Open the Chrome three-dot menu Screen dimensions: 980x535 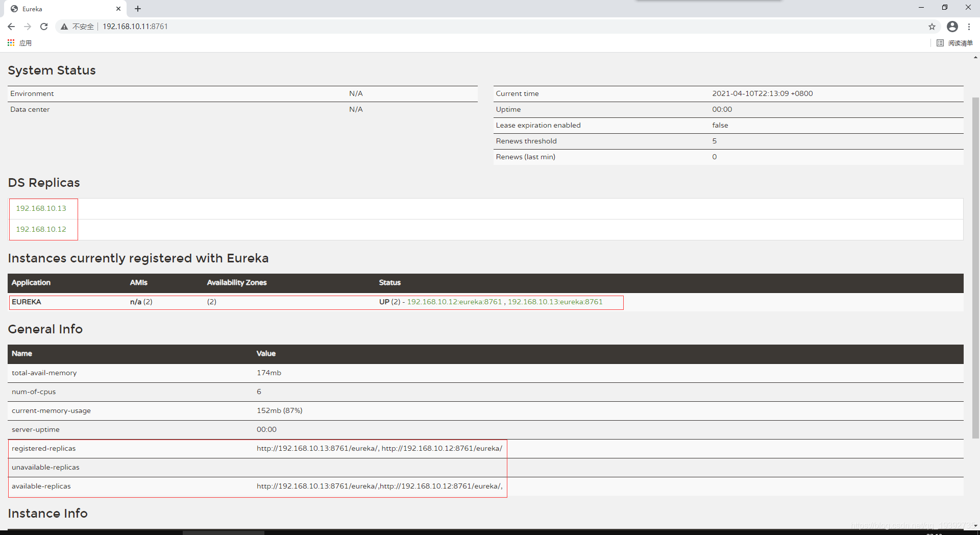[x=969, y=27]
